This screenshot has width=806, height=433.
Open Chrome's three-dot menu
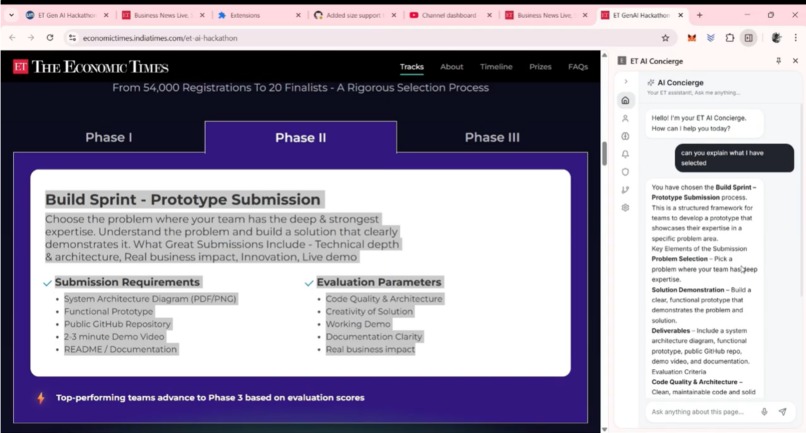pos(795,38)
